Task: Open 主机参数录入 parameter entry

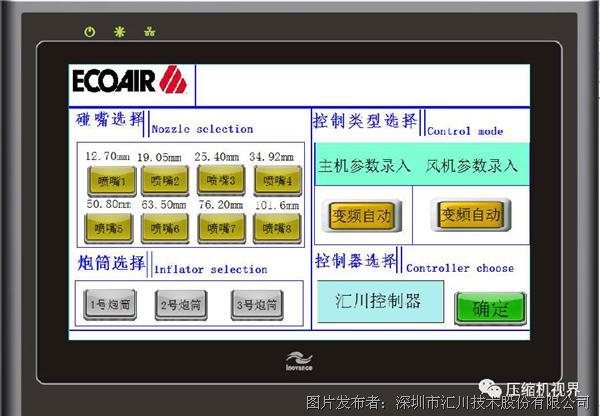Action: [x=364, y=166]
